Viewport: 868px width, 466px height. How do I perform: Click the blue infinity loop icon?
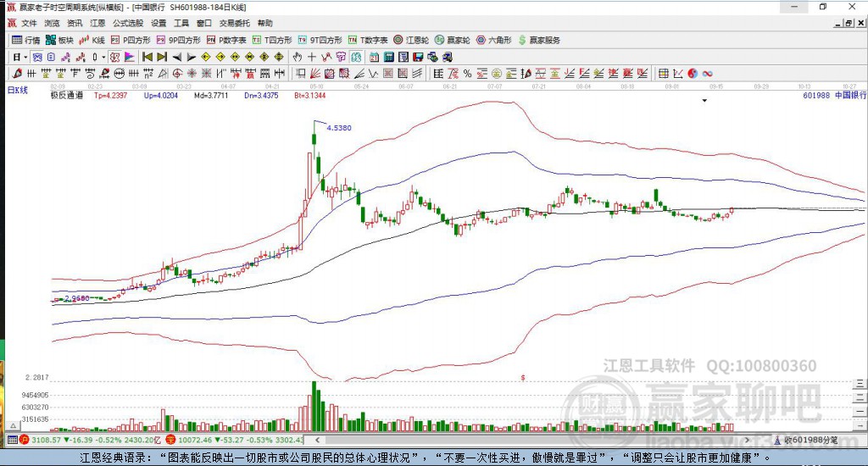(x=708, y=73)
